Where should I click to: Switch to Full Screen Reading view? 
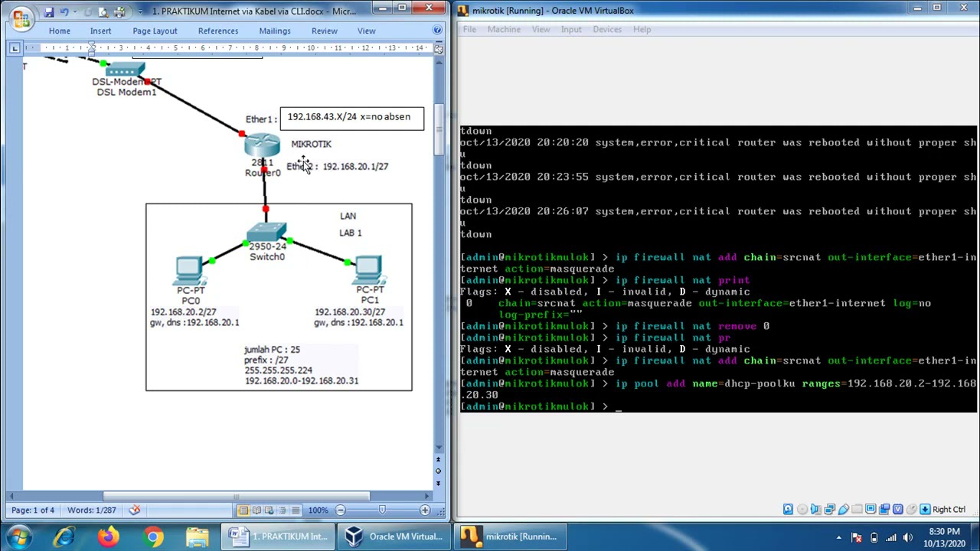256,510
